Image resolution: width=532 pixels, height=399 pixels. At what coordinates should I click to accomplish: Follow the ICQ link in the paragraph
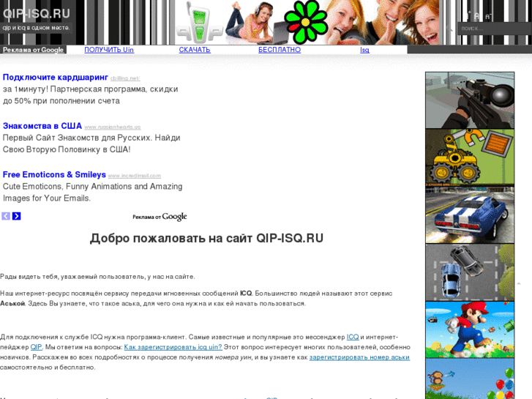tap(353, 337)
